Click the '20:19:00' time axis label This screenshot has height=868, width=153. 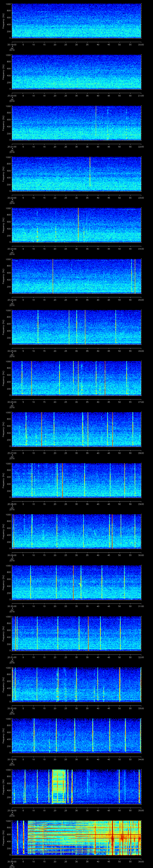tap(12, 44)
